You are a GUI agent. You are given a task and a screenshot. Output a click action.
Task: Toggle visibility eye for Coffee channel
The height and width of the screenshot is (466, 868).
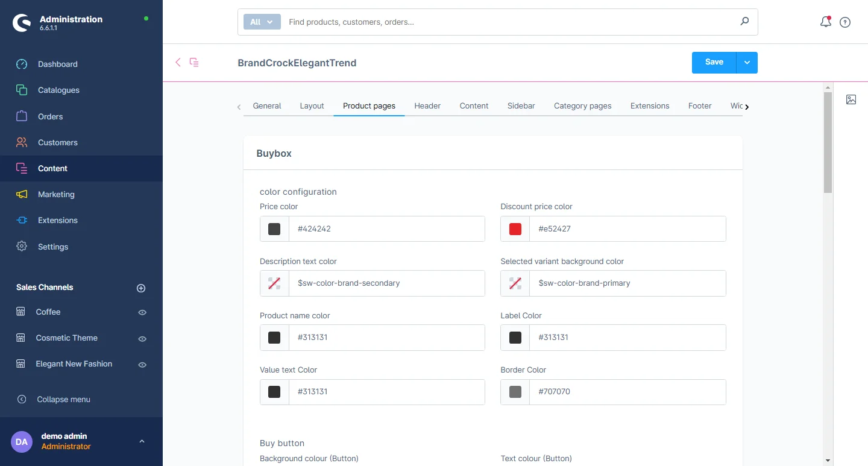click(142, 312)
